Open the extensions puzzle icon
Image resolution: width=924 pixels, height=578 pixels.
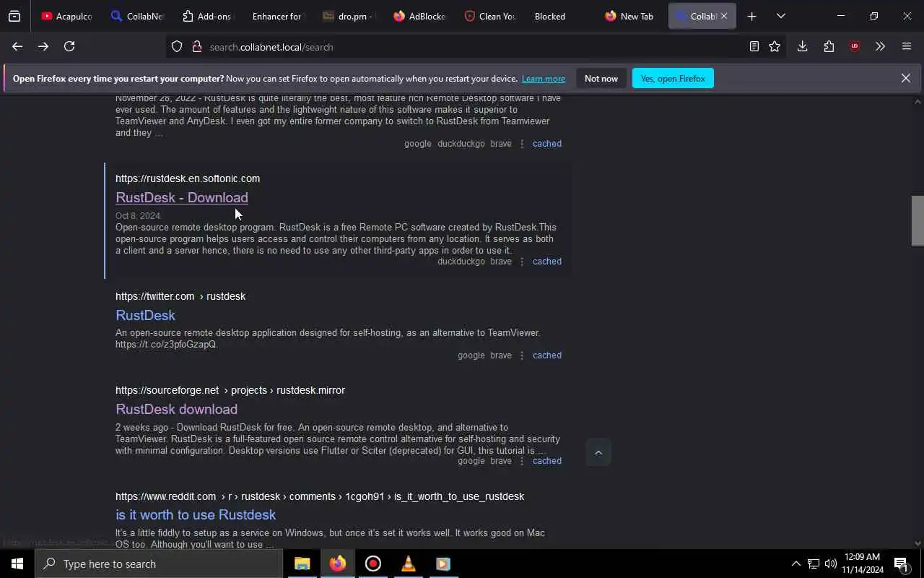[829, 46]
